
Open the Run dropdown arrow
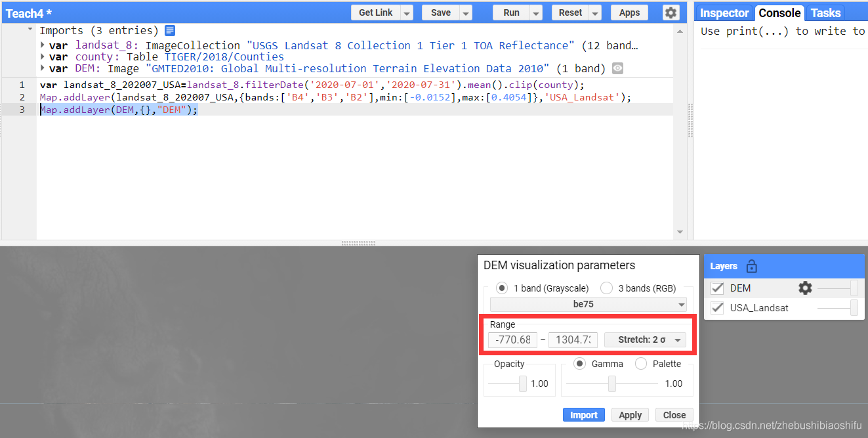pyautogui.click(x=536, y=13)
